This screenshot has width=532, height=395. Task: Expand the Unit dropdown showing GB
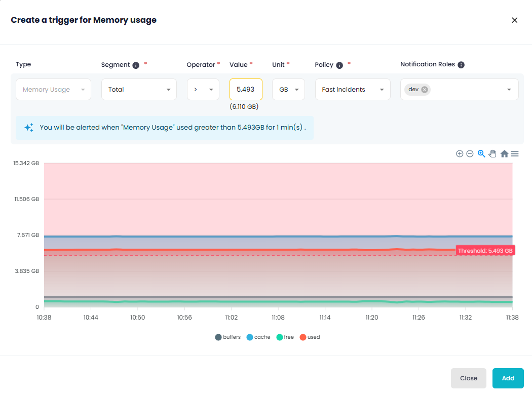click(x=288, y=90)
